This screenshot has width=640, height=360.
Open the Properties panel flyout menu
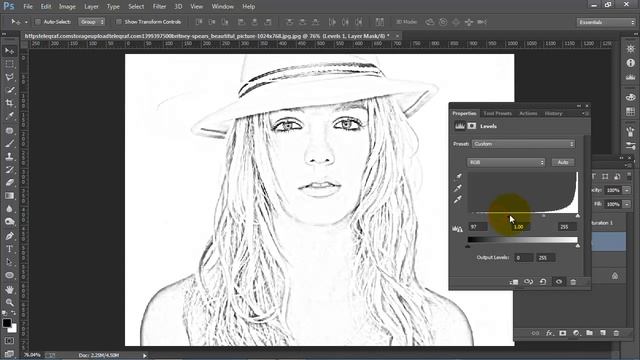(x=585, y=113)
